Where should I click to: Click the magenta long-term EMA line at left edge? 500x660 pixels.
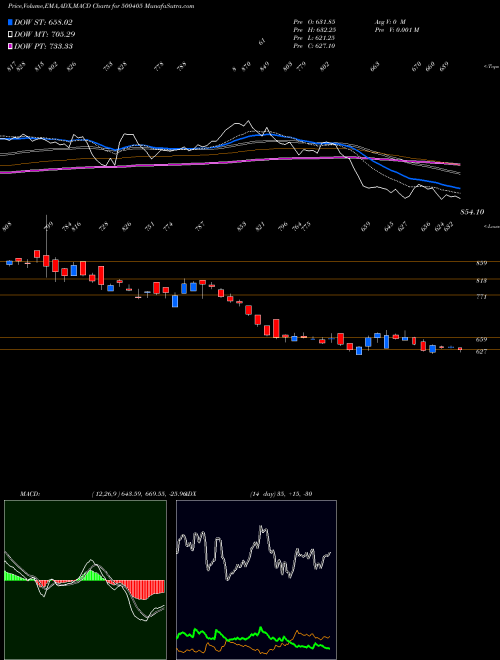[x=3, y=172]
